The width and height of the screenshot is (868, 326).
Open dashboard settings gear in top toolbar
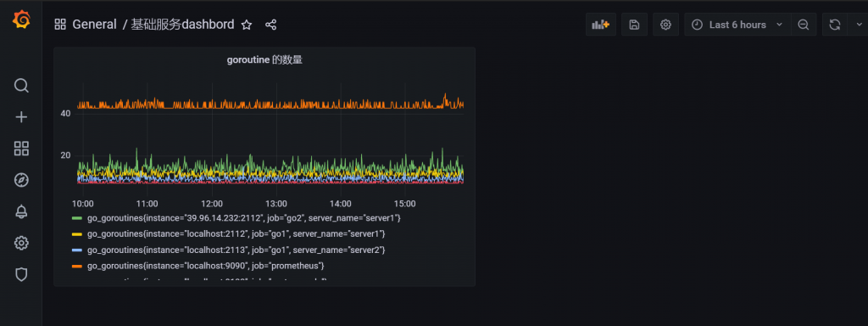coord(665,25)
